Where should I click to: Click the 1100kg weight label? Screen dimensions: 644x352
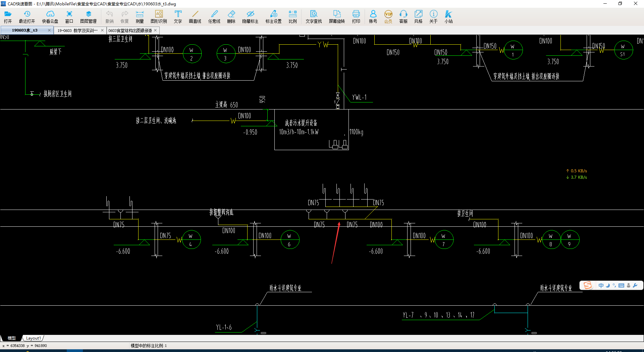[x=356, y=132]
